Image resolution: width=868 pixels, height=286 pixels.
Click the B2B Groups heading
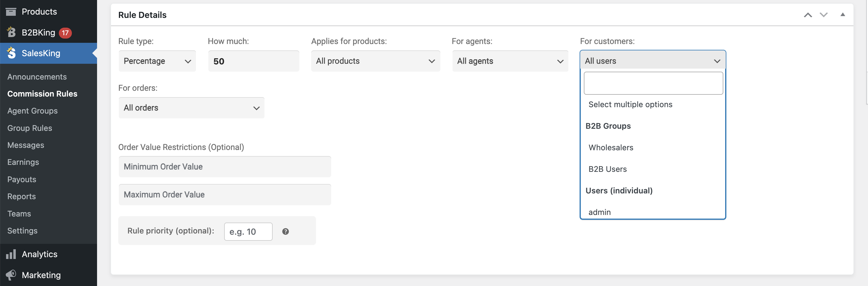pos(608,126)
